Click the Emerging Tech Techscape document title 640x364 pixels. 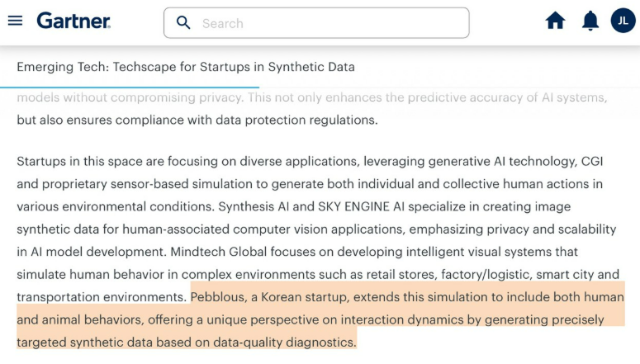[186, 67]
